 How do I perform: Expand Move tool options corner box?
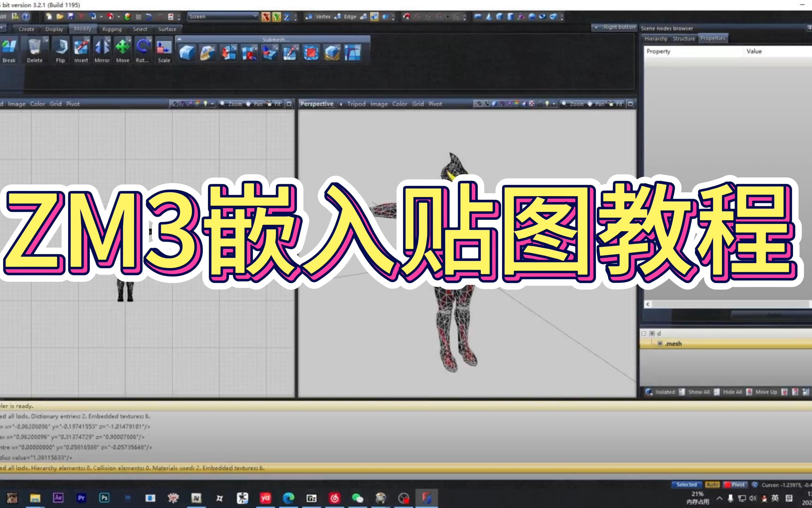coord(128,39)
